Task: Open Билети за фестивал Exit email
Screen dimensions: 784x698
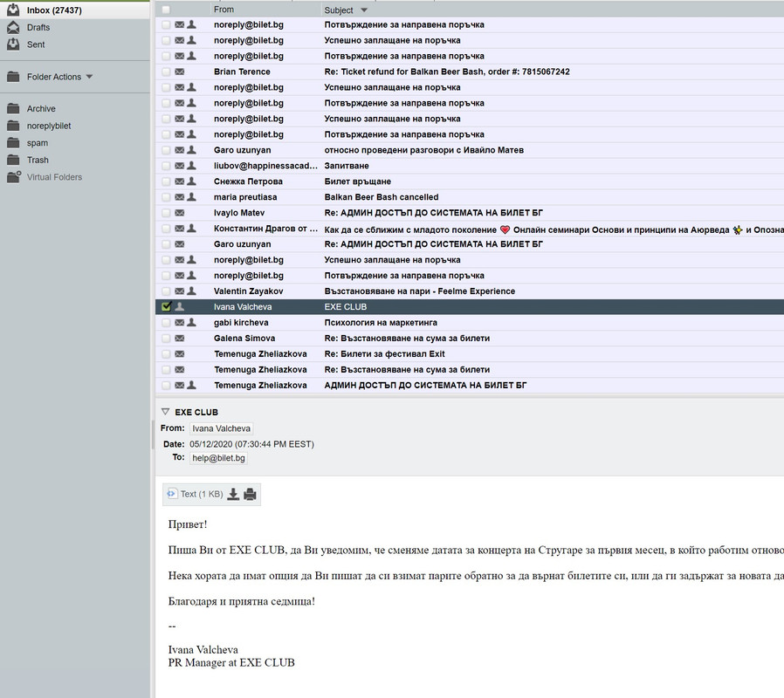Action: pos(384,353)
